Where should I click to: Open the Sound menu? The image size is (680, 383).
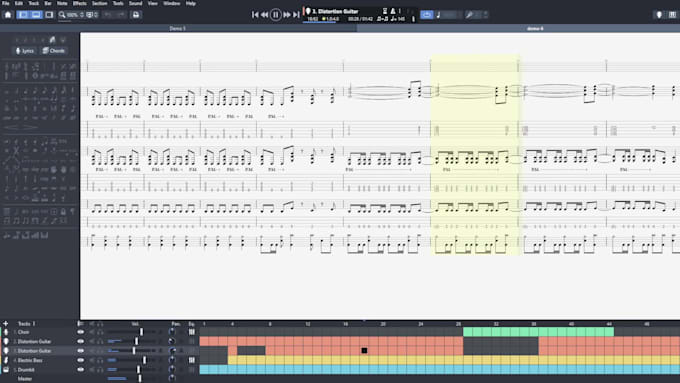pyautogui.click(x=135, y=3)
